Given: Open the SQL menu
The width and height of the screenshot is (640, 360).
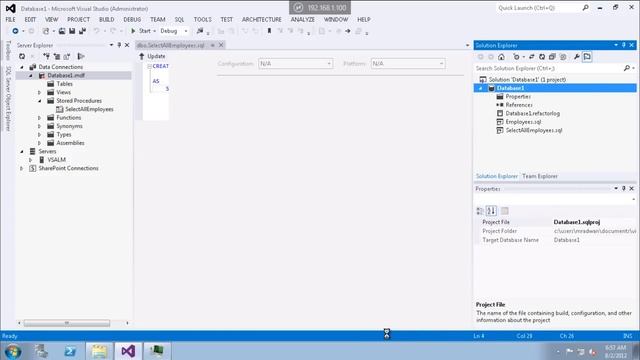Looking at the screenshot, I should [x=179, y=19].
